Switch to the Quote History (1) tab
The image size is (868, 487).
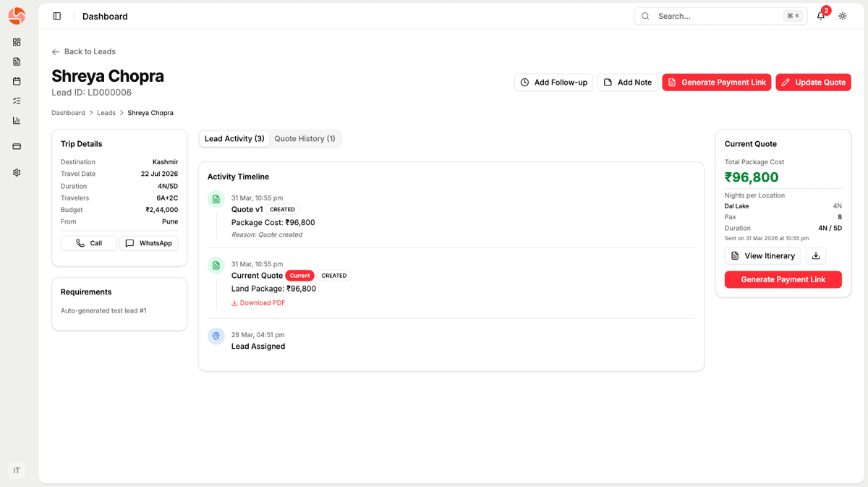(305, 138)
